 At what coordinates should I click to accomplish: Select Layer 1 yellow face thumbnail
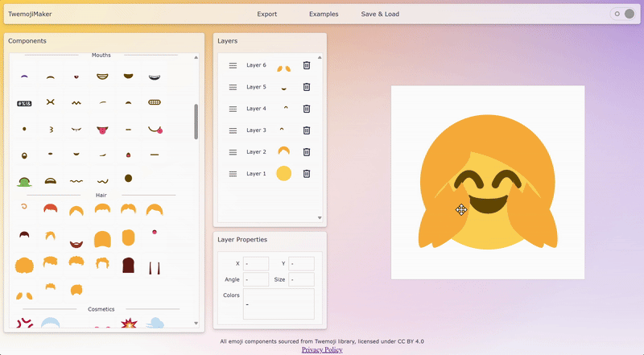tap(283, 173)
